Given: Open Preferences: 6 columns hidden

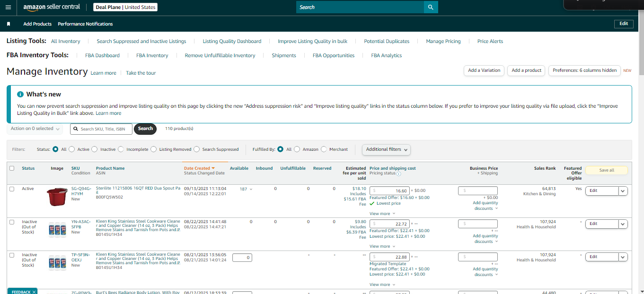Looking at the screenshot, I should (584, 70).
